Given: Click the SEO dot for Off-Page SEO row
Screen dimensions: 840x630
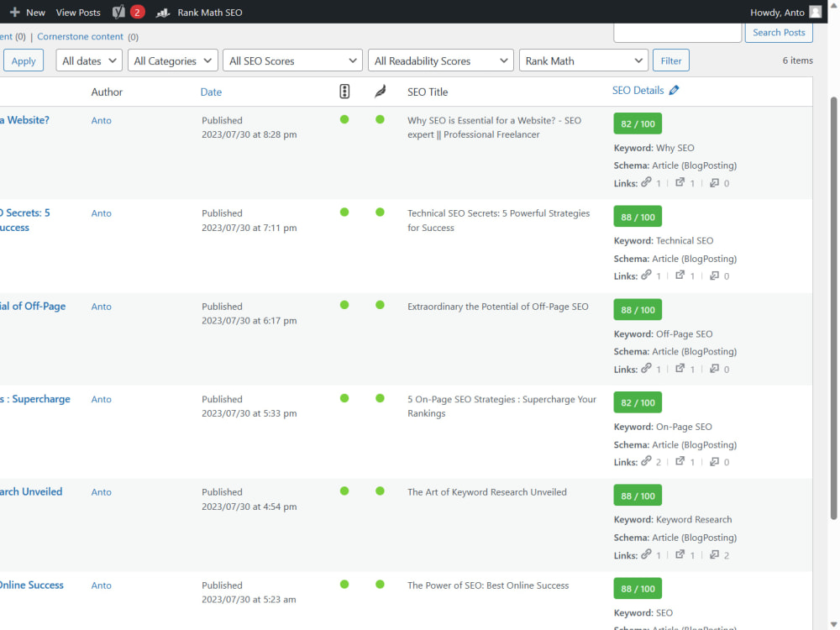Looking at the screenshot, I should pyautogui.click(x=344, y=305).
